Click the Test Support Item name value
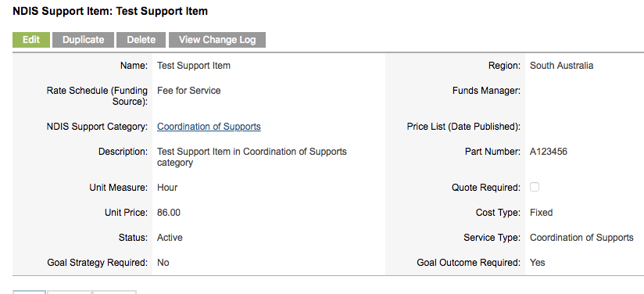 pos(194,66)
